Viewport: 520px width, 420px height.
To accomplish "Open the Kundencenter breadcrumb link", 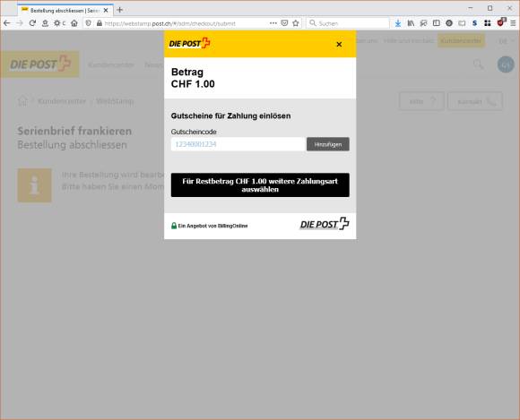I will click(62, 101).
